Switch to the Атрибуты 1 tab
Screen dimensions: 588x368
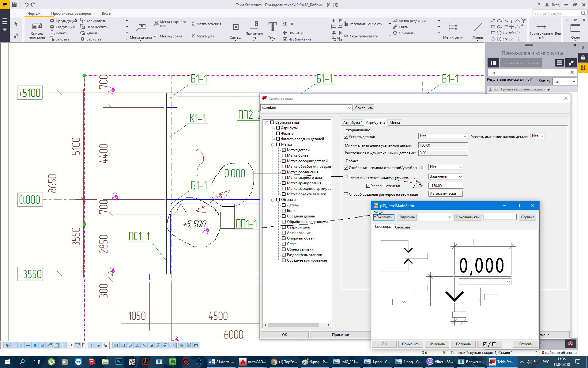point(352,123)
